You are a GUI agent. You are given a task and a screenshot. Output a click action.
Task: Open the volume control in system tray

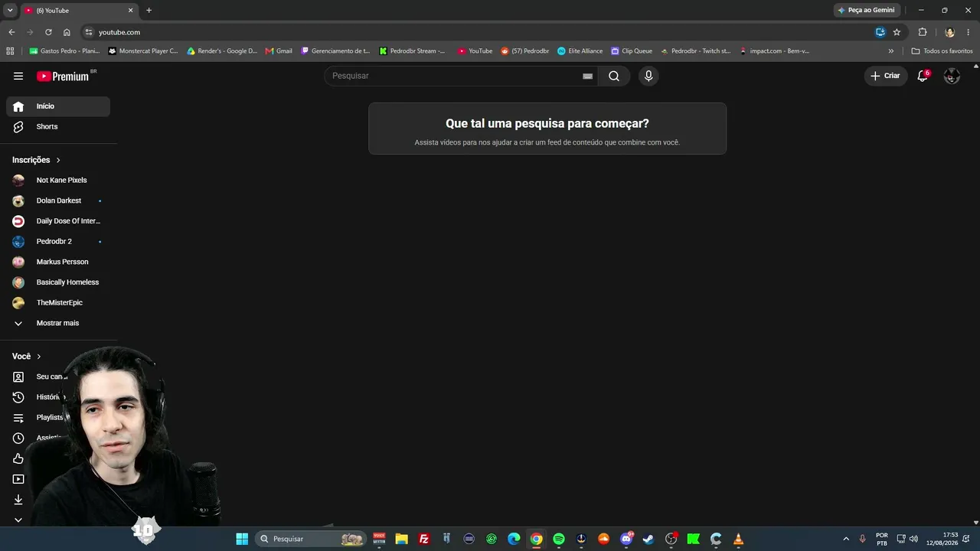[913, 539]
